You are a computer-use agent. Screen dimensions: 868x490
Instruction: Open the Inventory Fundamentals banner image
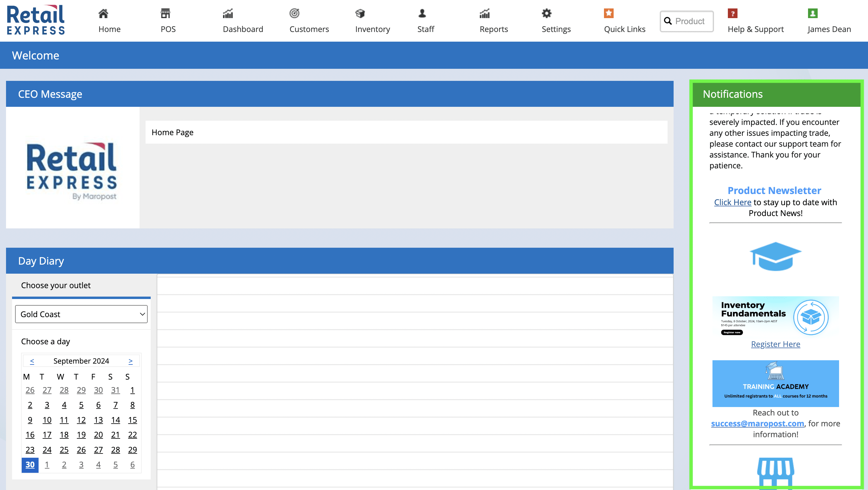tap(775, 317)
